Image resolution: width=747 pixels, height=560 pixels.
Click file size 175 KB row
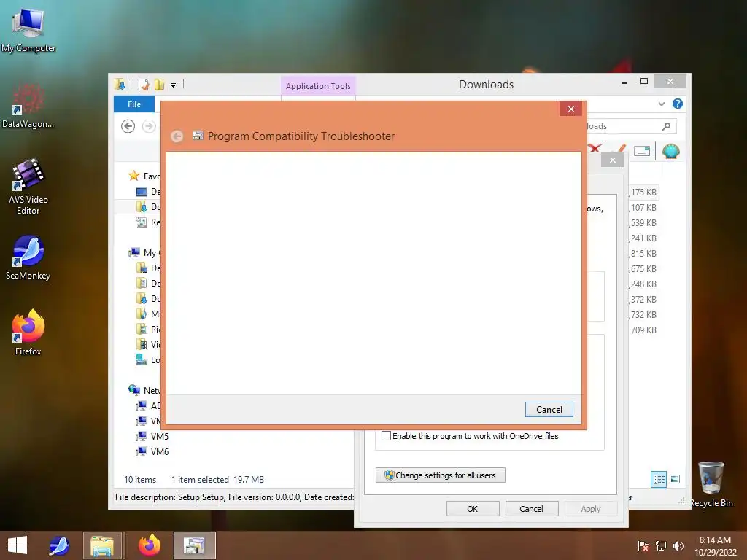[643, 192]
